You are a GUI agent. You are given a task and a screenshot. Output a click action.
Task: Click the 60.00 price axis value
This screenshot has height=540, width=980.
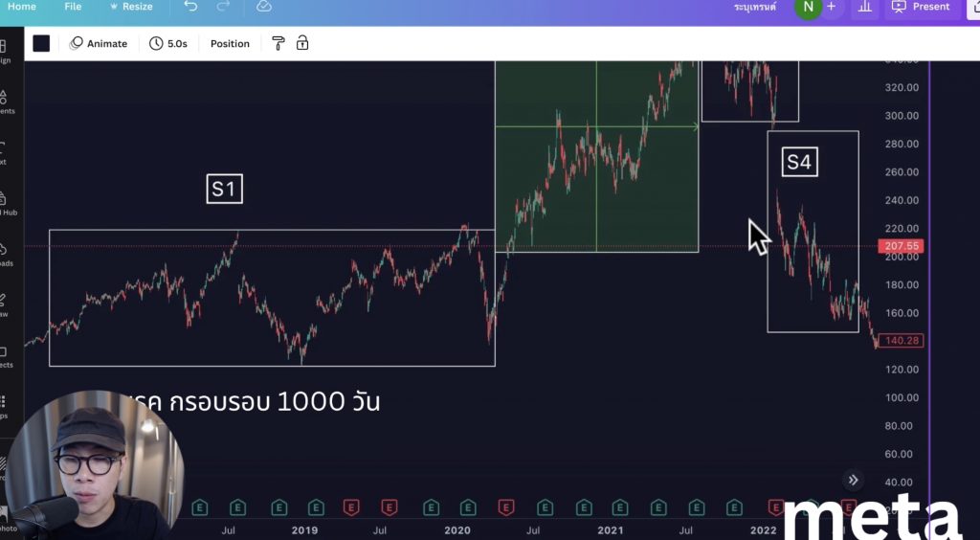tap(899, 454)
